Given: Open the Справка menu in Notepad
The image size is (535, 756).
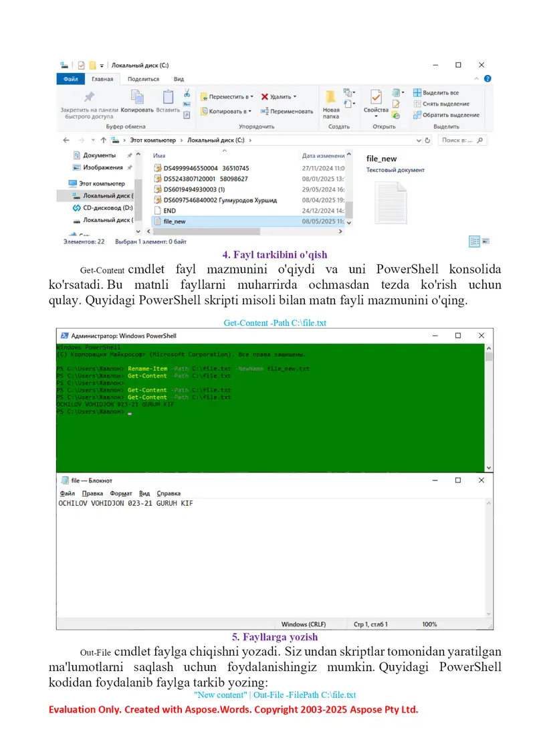Looking at the screenshot, I should coord(169,494).
